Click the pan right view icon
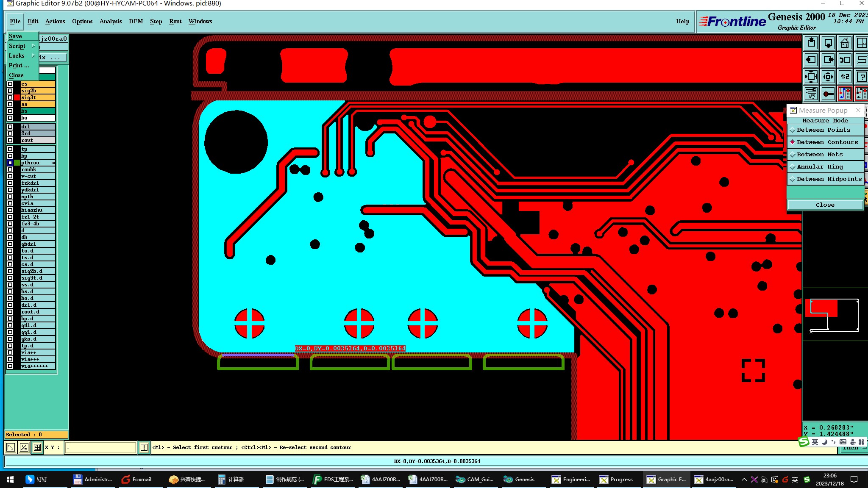The width and height of the screenshot is (868, 488). point(828,60)
